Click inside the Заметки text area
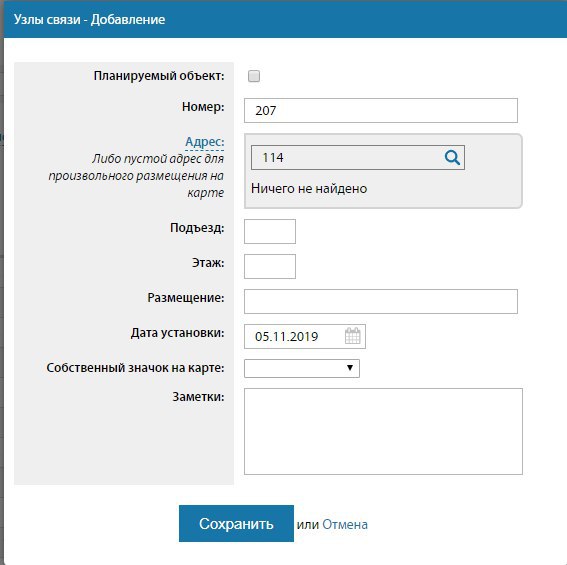 (383, 431)
